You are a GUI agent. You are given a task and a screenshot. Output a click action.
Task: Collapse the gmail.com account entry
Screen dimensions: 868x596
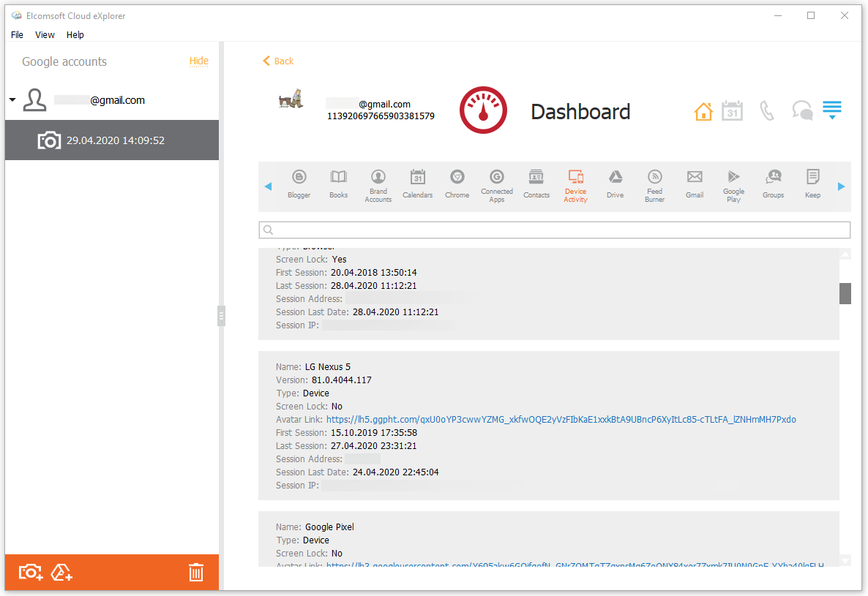[x=12, y=99]
